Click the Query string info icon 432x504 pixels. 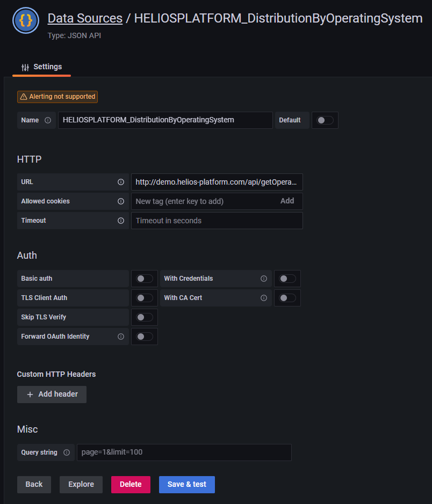click(x=66, y=452)
